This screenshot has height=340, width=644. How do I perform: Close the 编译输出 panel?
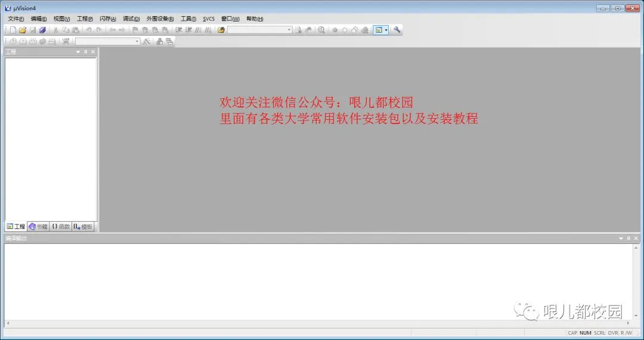click(x=636, y=238)
